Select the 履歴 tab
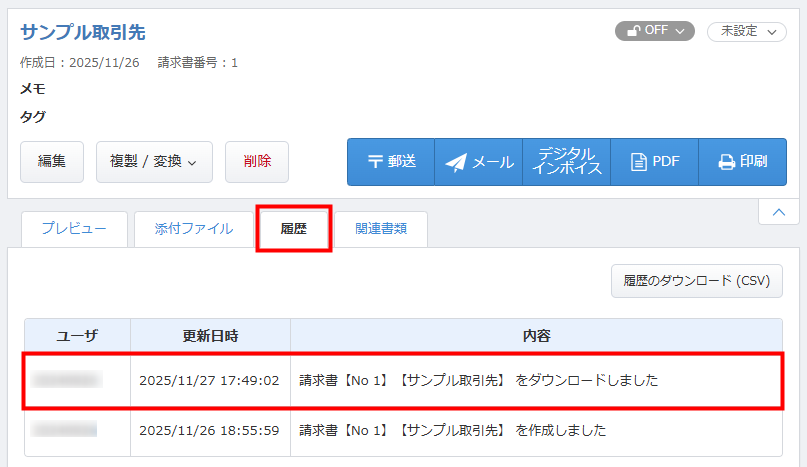Viewport: 807px width, 467px height. (x=293, y=229)
